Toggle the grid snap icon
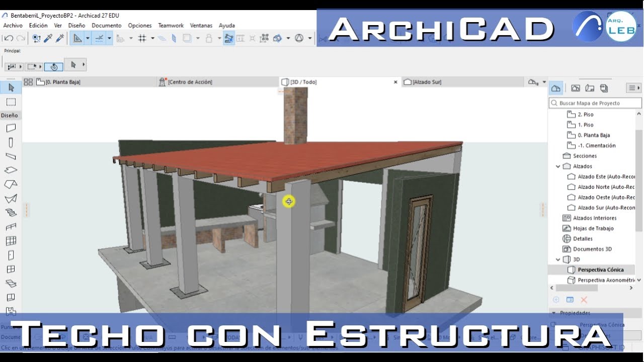 tap(142, 38)
